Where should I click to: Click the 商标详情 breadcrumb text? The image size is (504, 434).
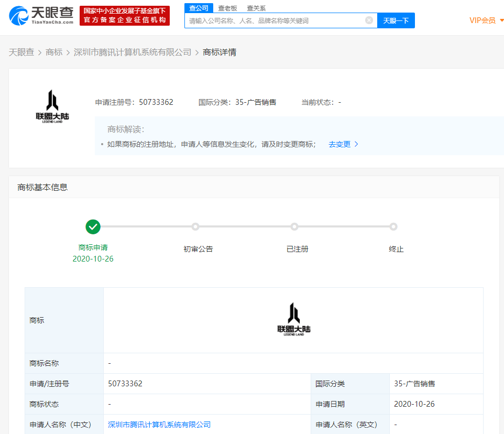(220, 52)
